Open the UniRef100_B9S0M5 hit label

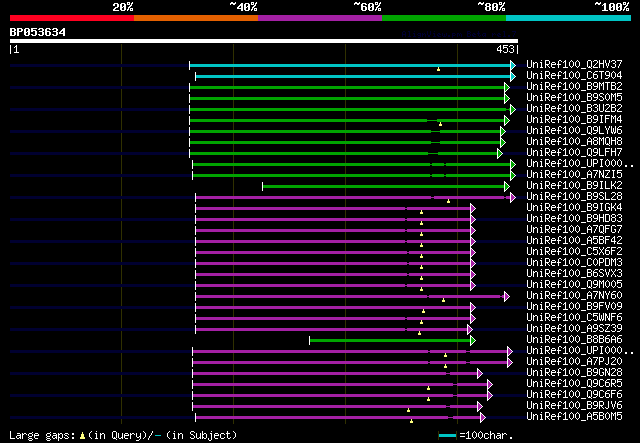574,98
